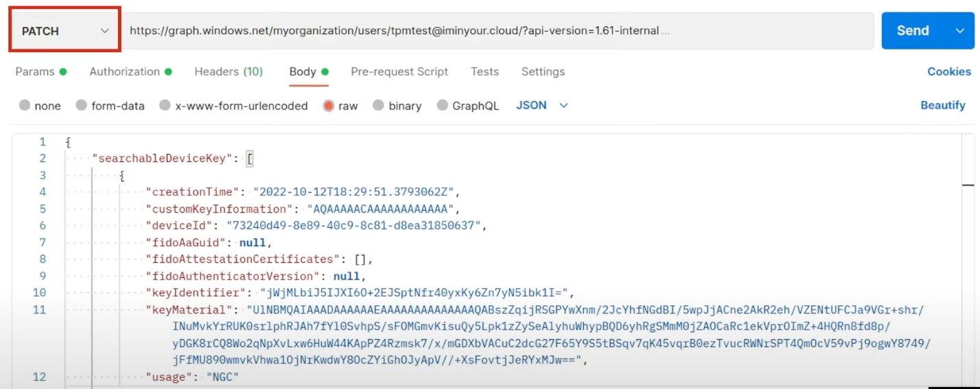Switch to the Params tab

34,71
